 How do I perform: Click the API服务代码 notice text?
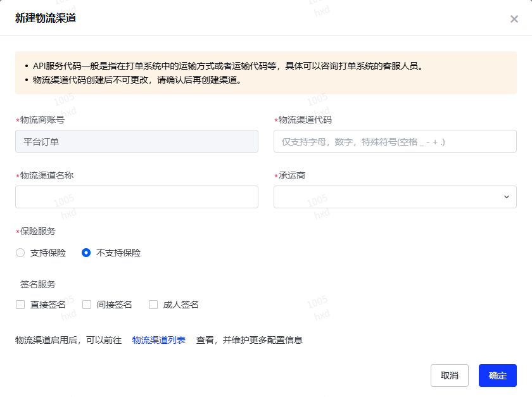click(227, 66)
